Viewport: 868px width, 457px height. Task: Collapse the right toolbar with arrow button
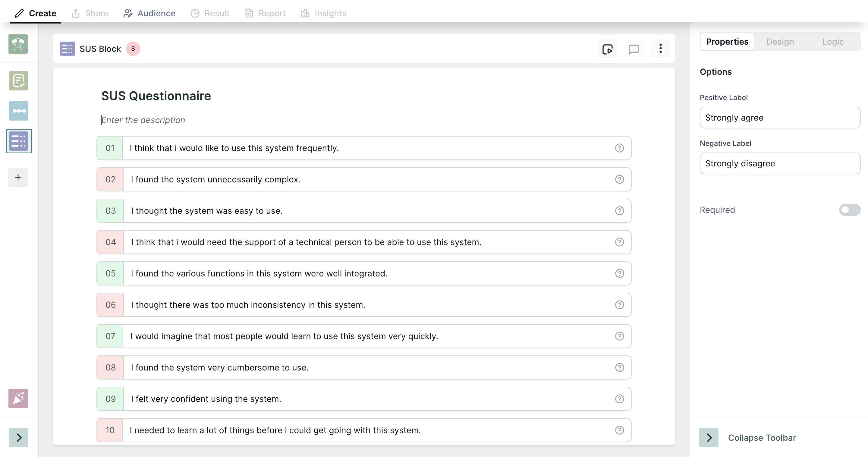point(709,438)
